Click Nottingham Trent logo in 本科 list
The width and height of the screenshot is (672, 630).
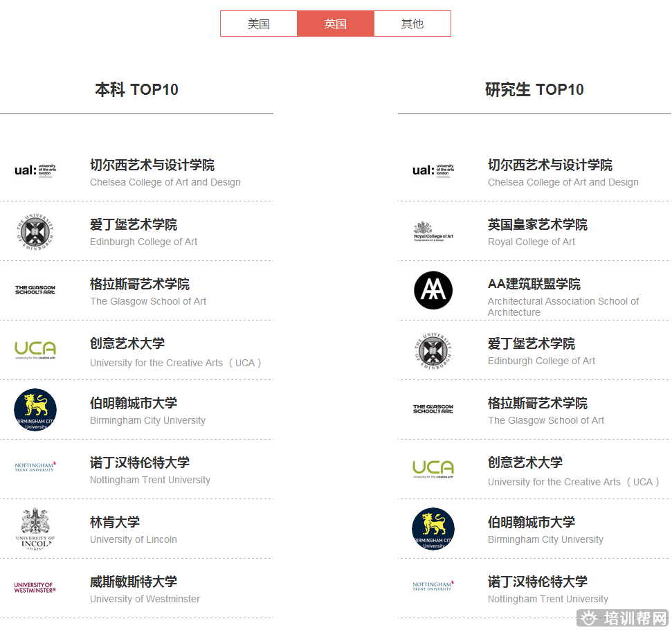pos(35,467)
